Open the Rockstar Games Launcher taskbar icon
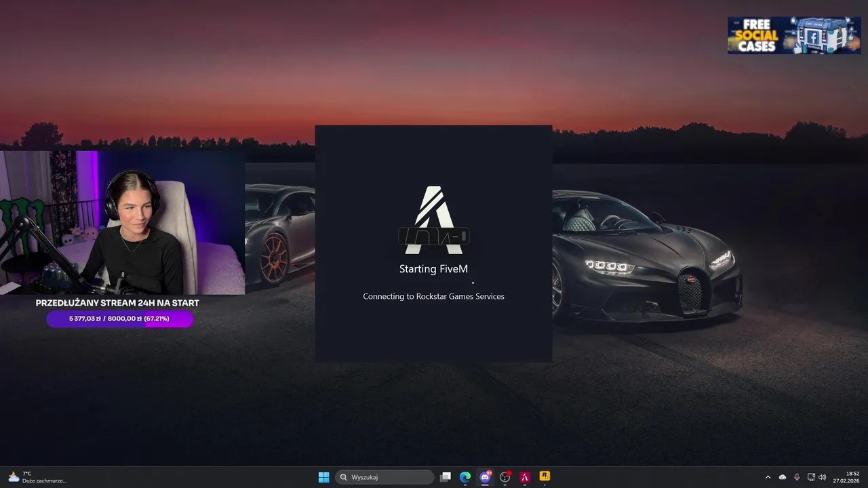The width and height of the screenshot is (868, 488). (545, 476)
